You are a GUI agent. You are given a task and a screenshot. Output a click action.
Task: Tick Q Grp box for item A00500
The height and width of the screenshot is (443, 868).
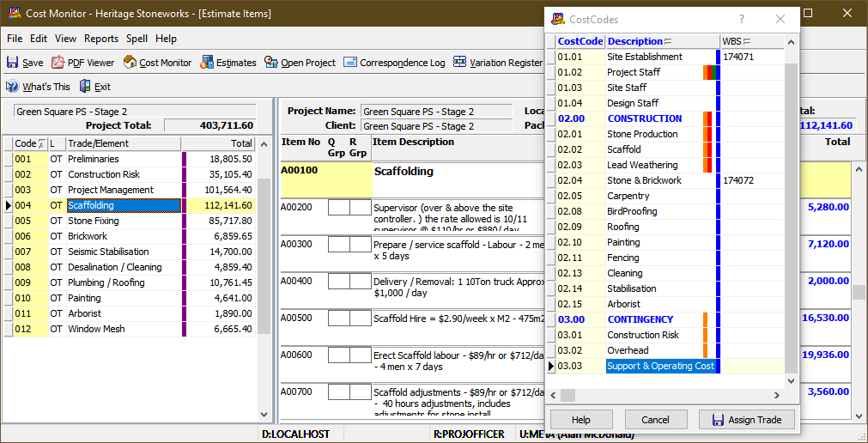pos(339,318)
